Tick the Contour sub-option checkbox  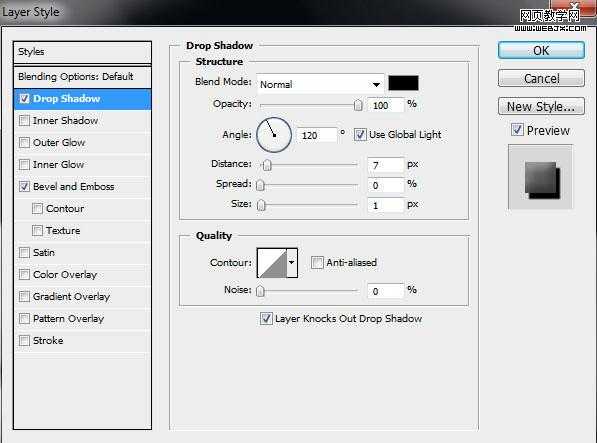(37, 209)
